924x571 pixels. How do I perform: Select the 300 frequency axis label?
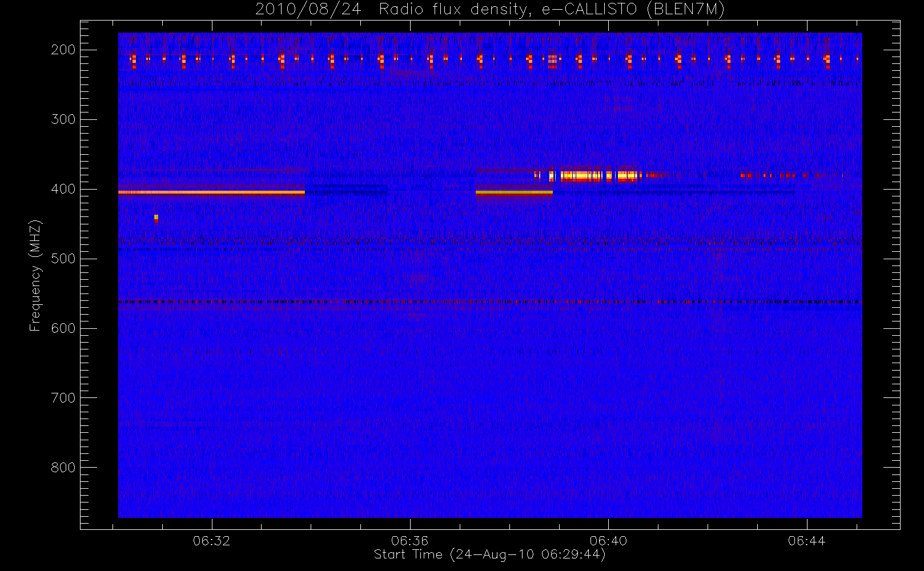coord(63,119)
